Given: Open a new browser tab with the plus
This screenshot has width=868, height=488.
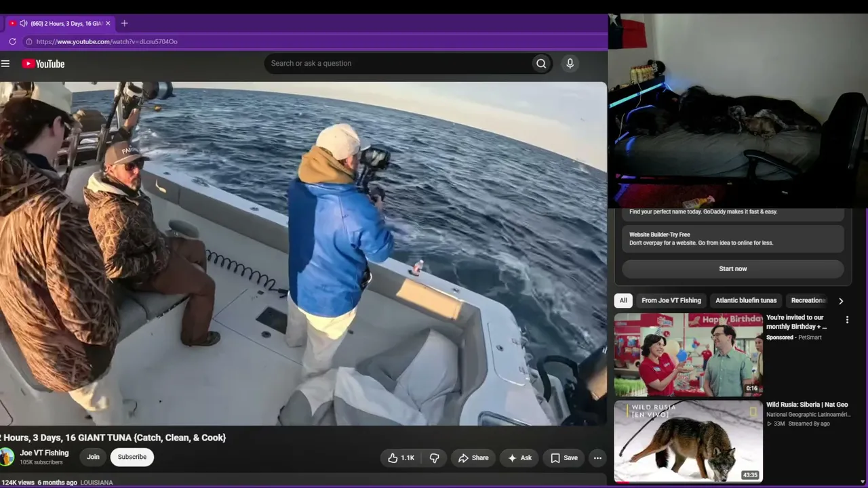Looking at the screenshot, I should coord(124,23).
